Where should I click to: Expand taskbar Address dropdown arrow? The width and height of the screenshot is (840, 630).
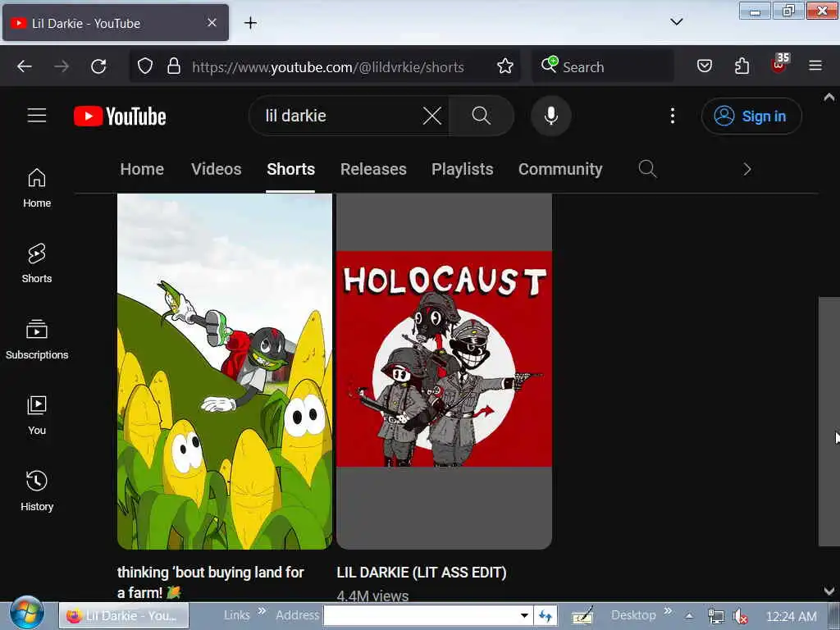click(524, 615)
